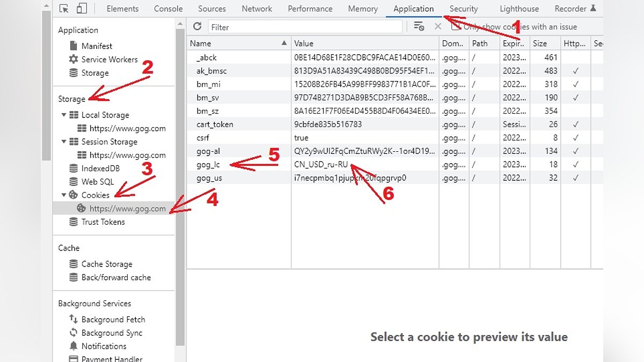Click the cookie Filter input field

[x=305, y=27]
